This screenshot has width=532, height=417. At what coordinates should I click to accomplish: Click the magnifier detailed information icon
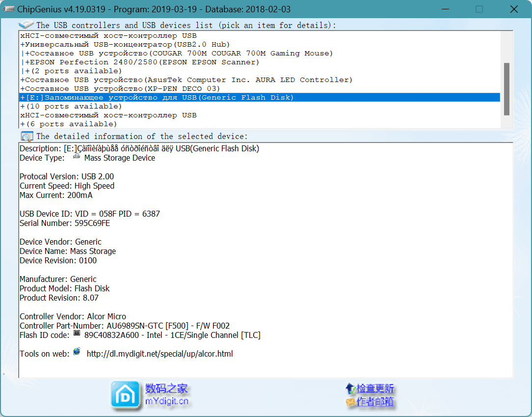click(27, 136)
